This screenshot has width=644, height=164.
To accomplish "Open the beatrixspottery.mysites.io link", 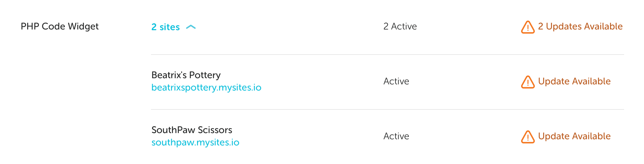I will click(x=206, y=87).
